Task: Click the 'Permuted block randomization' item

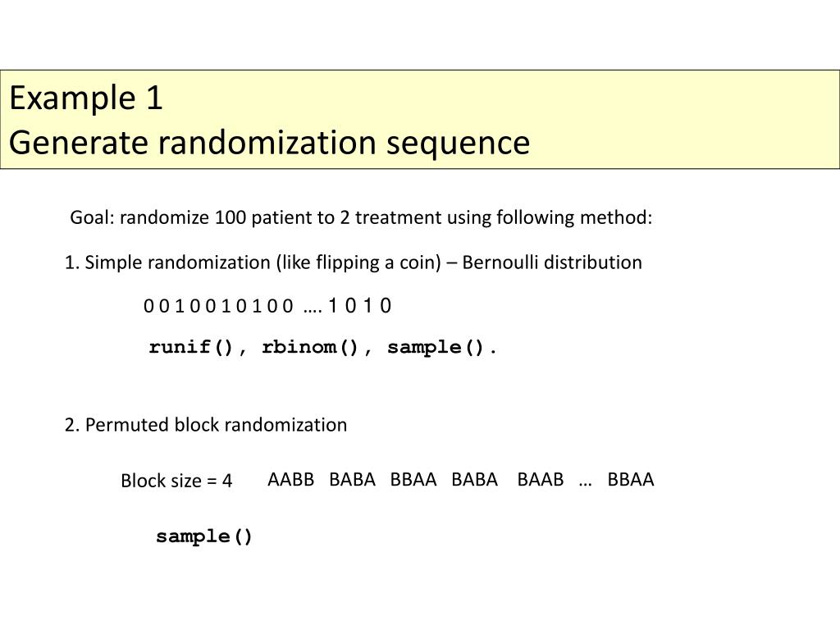Action: point(206,425)
